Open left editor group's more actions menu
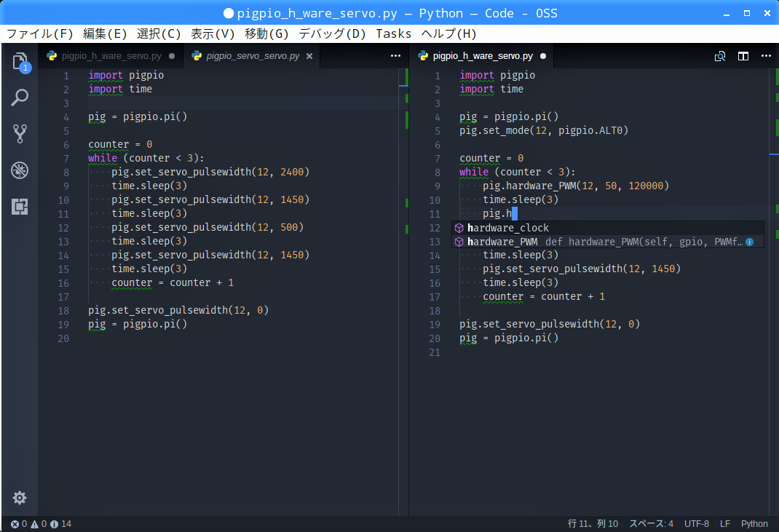Image resolution: width=779 pixels, height=532 pixels. coord(395,56)
